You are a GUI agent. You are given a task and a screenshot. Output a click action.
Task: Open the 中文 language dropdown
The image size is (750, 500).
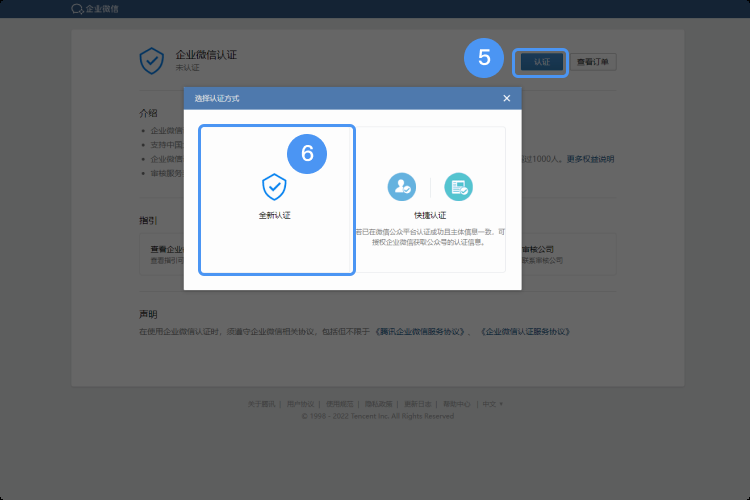point(493,404)
